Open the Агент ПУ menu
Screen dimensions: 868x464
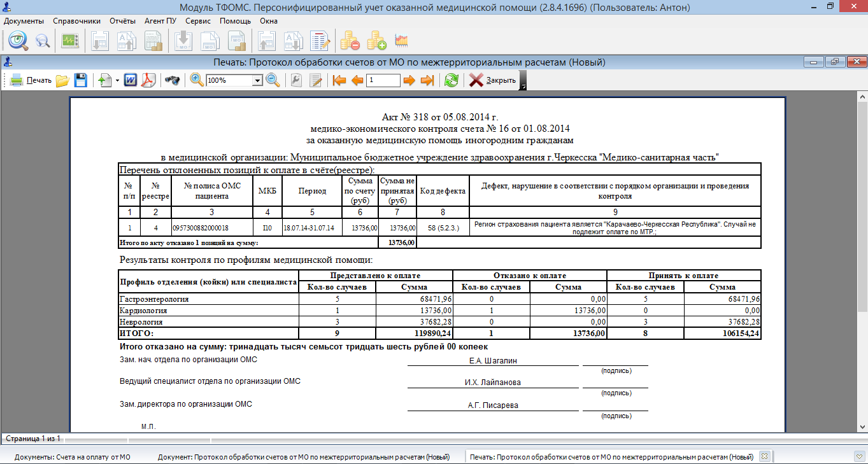[x=160, y=21]
